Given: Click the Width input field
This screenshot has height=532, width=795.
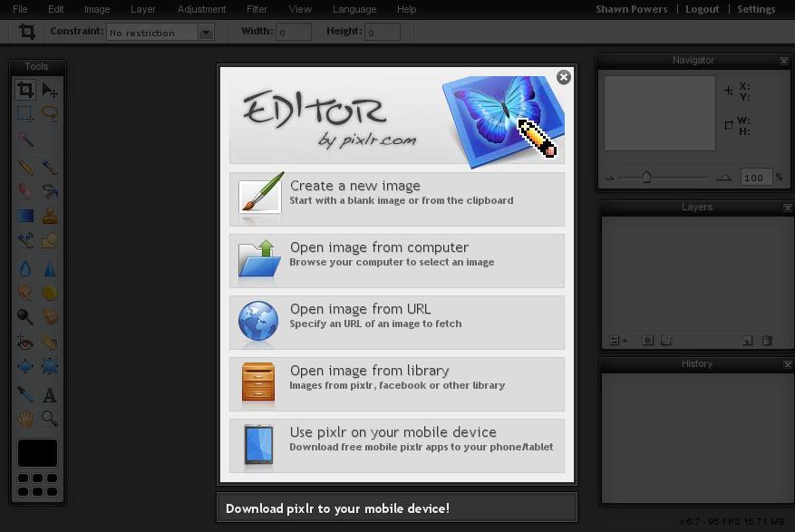Looking at the screenshot, I should pos(294,33).
